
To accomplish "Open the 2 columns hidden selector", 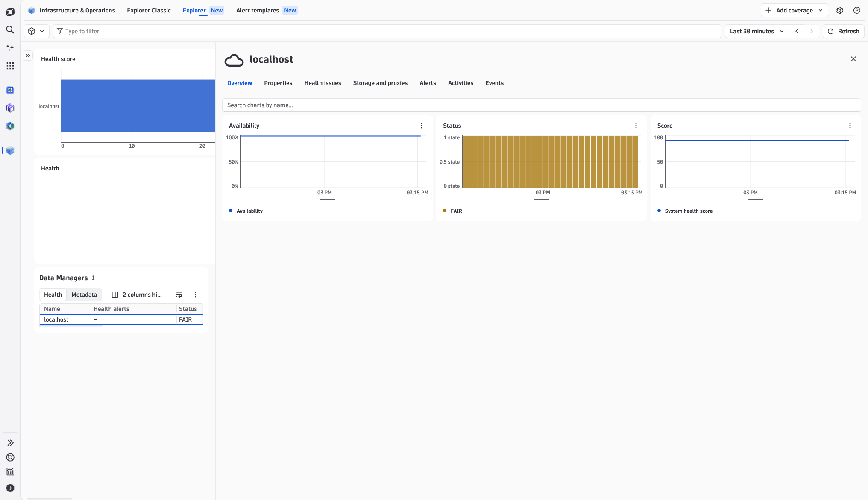I will (137, 295).
